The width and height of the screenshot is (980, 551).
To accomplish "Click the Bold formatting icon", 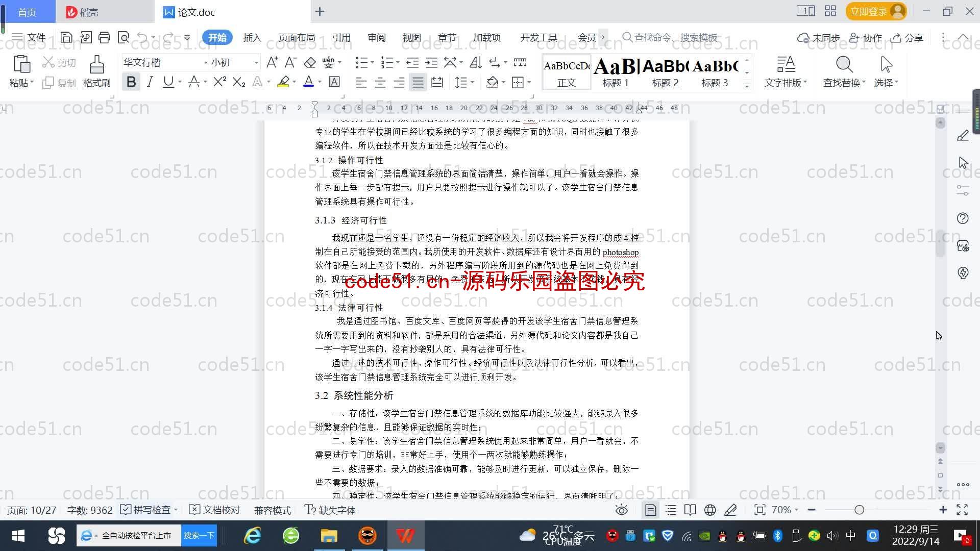I will point(131,82).
